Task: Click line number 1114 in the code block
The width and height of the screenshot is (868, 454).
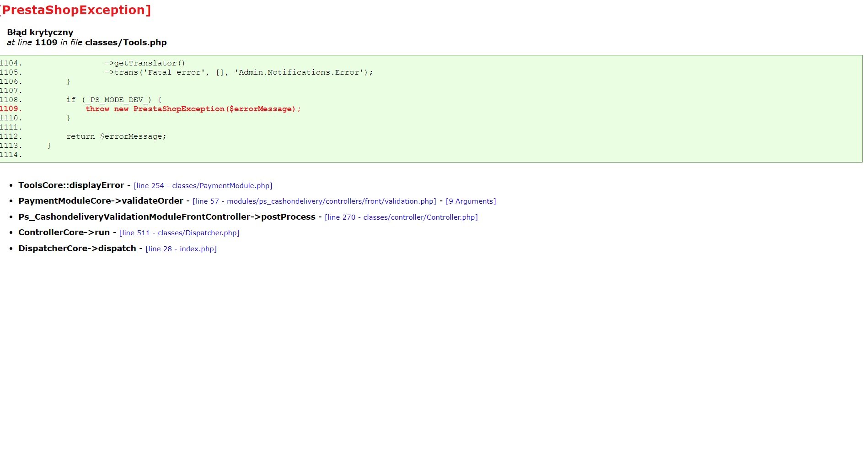Action: pos(11,155)
